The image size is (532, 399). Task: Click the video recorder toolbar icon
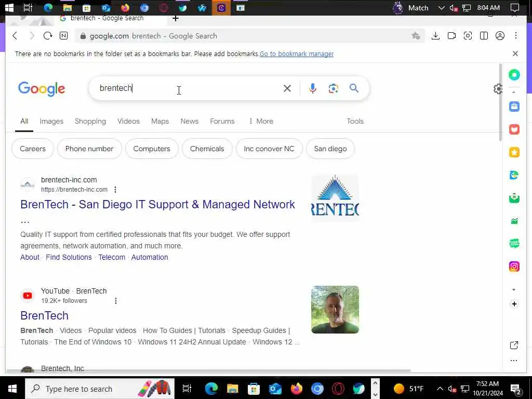tap(451, 36)
